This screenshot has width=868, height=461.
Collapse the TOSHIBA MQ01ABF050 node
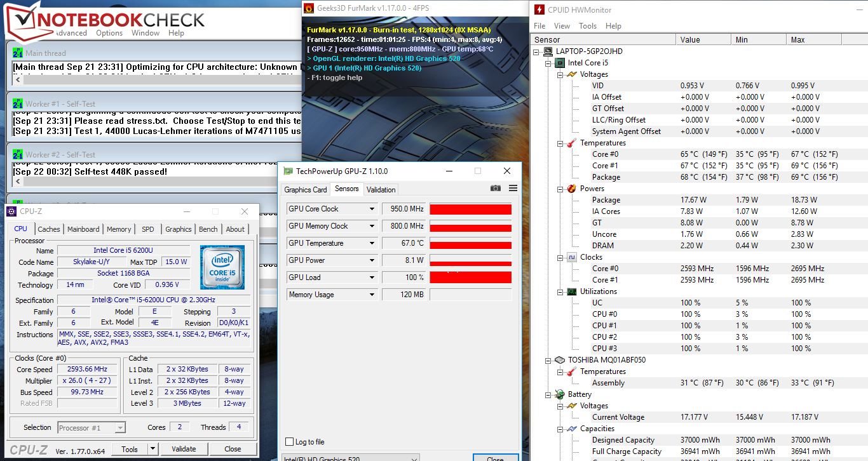coord(548,360)
